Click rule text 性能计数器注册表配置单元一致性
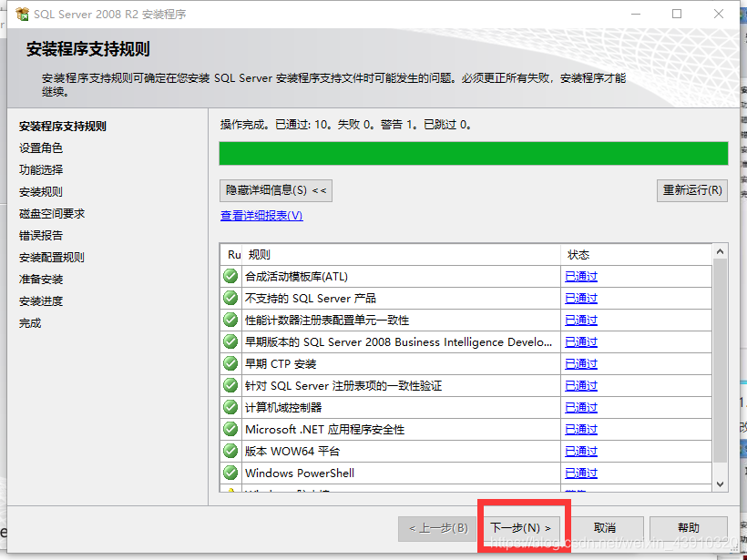The height and width of the screenshot is (560, 747). tap(327, 321)
